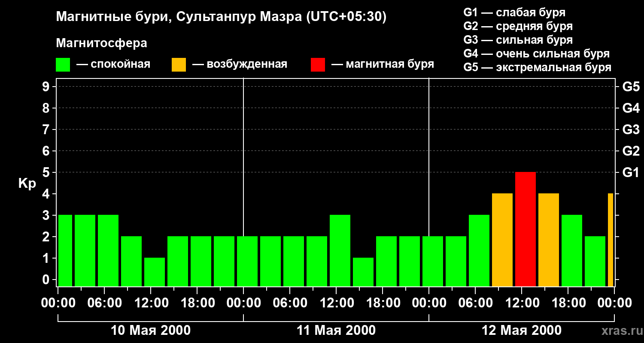Click the 'G2' label on right axis
This screenshot has height=343, width=644.
[x=631, y=151]
